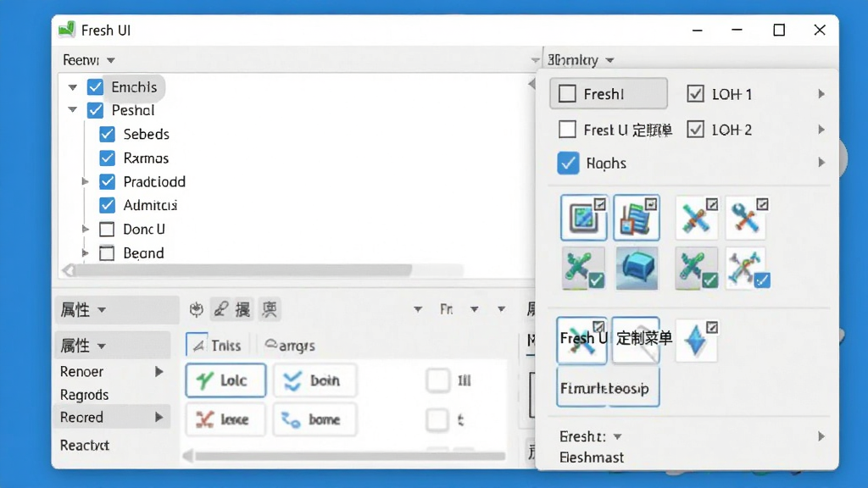
Task: Click the monitor picture icon in the icon grid
Action: [583, 218]
